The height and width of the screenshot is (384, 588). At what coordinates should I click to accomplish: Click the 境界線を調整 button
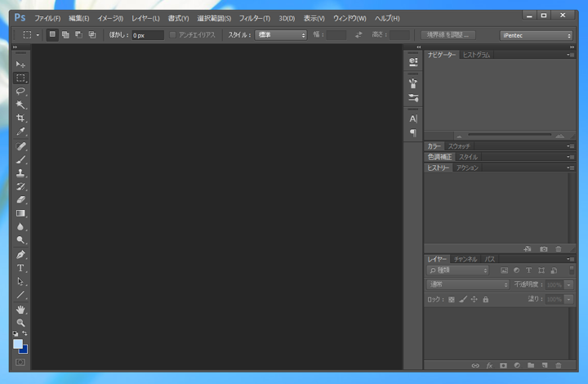tap(448, 35)
